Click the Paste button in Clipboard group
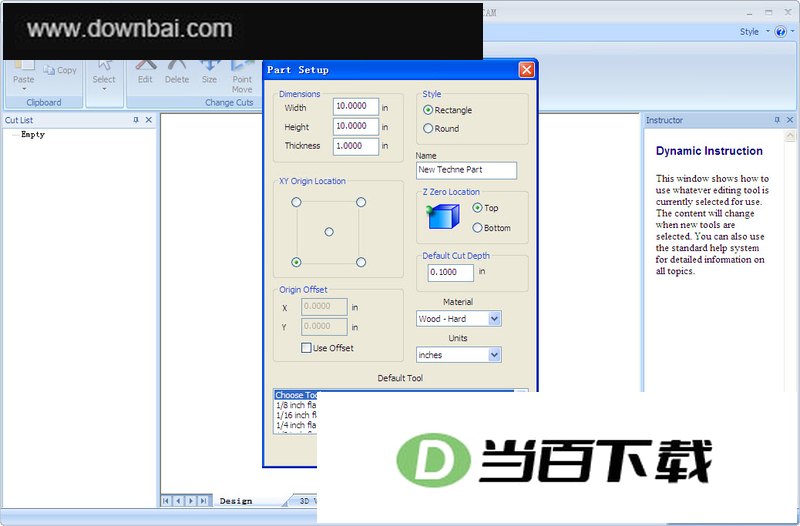800x526 pixels. 23,73
